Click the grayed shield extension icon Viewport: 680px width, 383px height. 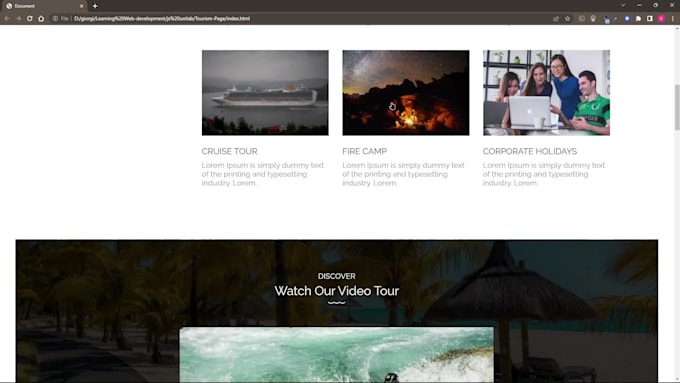click(582, 19)
